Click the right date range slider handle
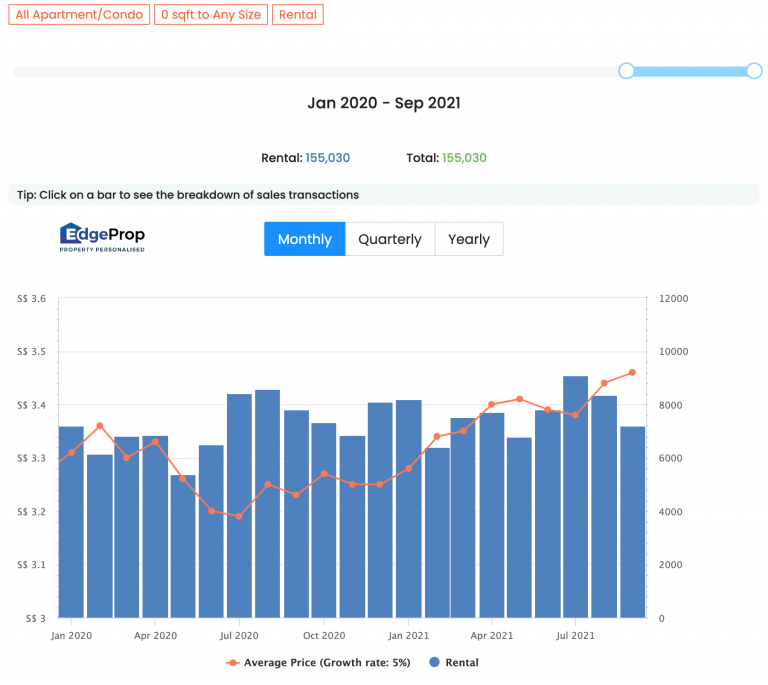The height and width of the screenshot is (685, 768). [x=755, y=71]
